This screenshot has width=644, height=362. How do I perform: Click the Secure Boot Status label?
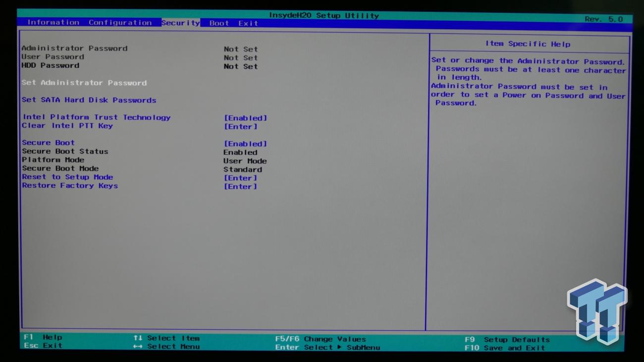click(65, 152)
